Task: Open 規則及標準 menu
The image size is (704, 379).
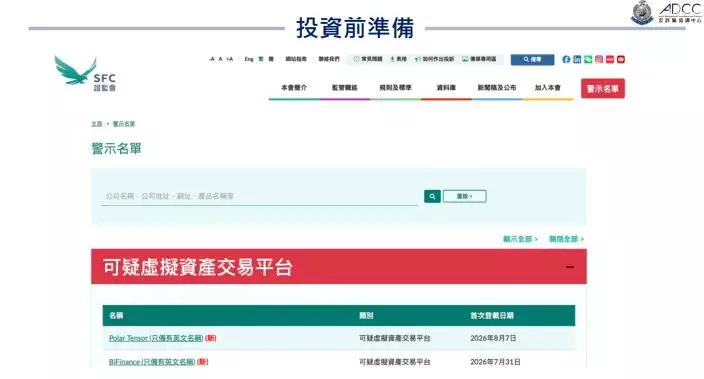Action: [x=395, y=88]
